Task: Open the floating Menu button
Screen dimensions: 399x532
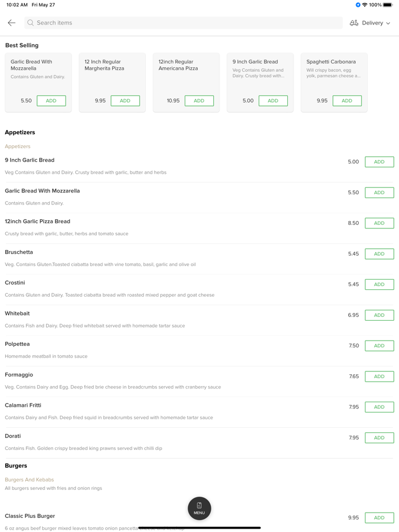Action: 199,508
